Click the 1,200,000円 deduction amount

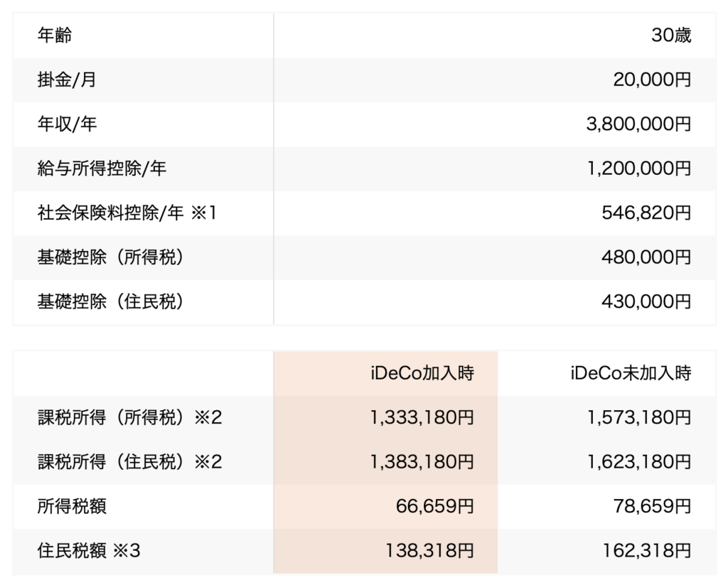coord(638,168)
